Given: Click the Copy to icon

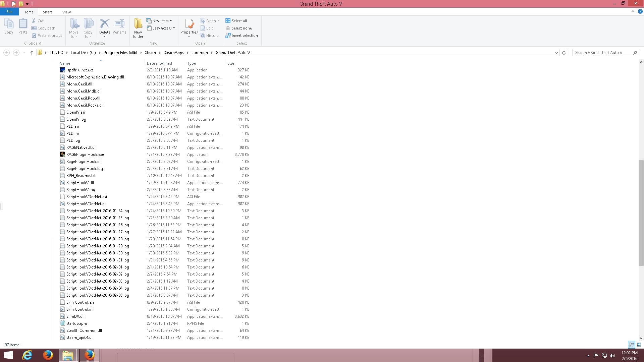Looking at the screenshot, I should [x=88, y=24].
